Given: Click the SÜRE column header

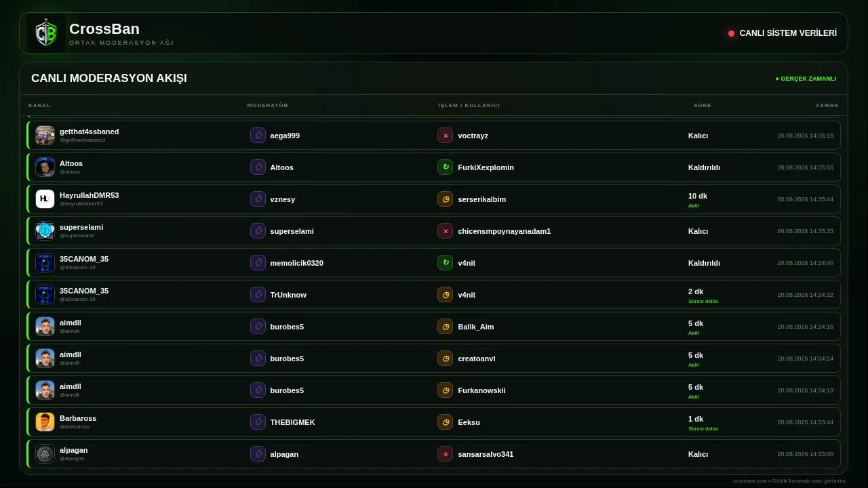Looking at the screenshot, I should coord(702,105).
